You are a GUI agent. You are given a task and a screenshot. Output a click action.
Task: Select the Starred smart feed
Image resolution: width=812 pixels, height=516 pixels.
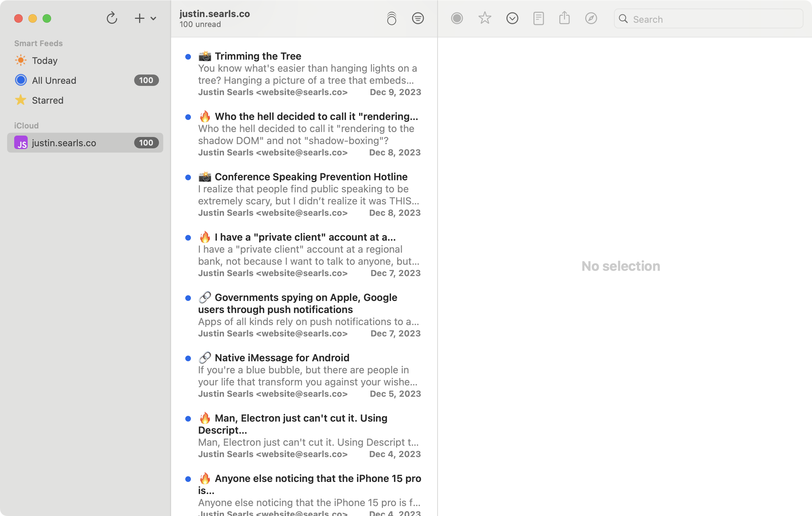(x=48, y=100)
